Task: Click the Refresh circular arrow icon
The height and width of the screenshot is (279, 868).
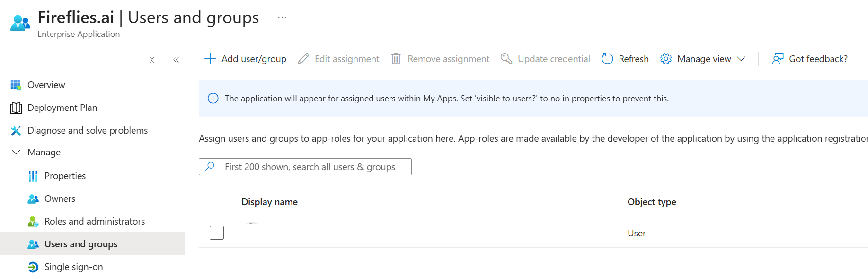Action: (x=607, y=59)
